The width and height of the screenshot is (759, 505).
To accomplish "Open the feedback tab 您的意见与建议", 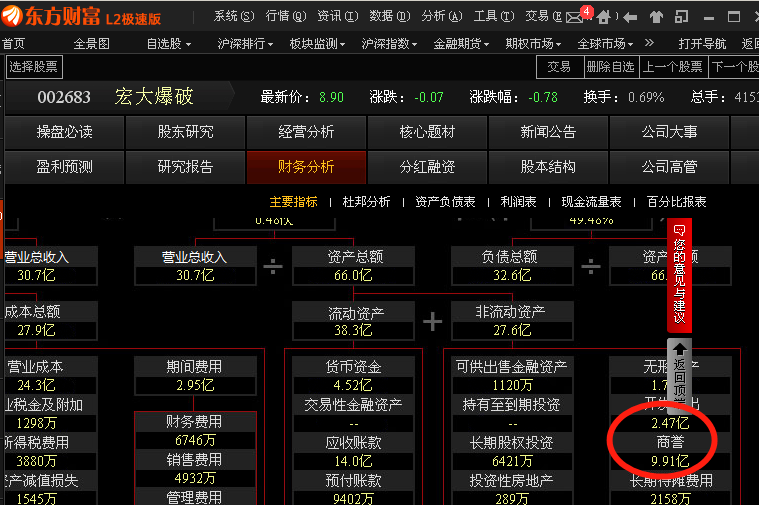I will point(680,275).
